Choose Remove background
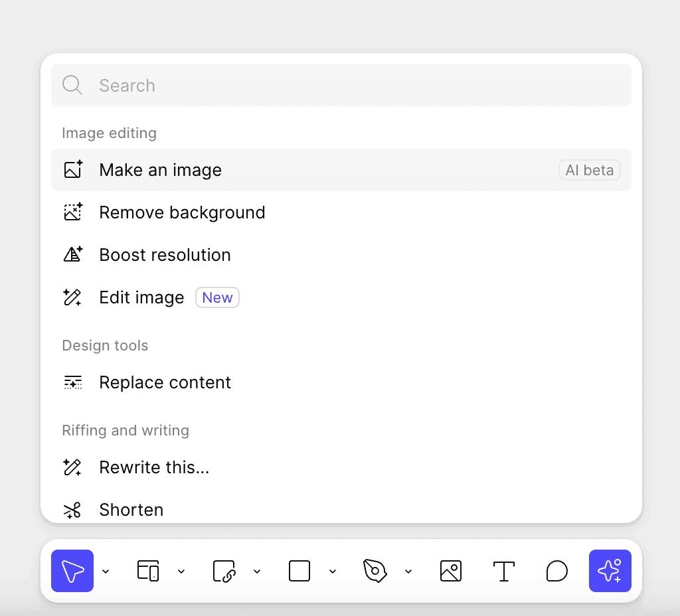The height and width of the screenshot is (616, 680). [x=341, y=212]
